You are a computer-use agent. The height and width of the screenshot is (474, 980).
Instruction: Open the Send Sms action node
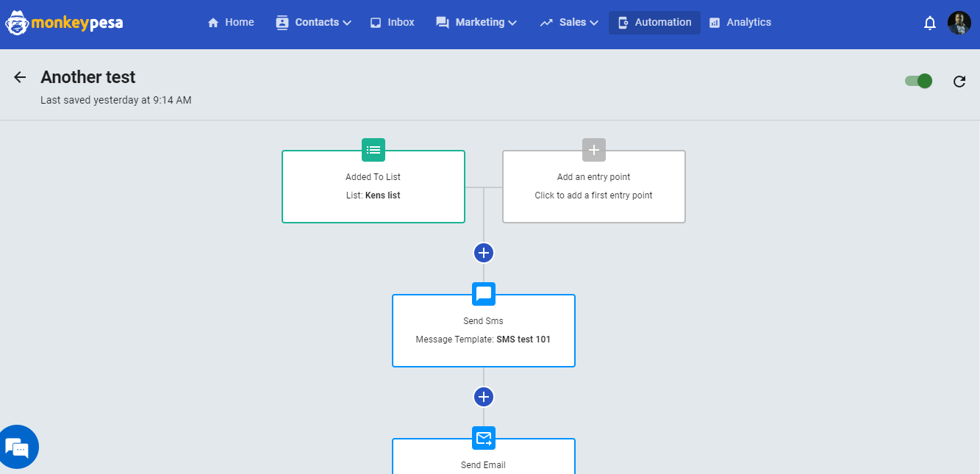click(484, 331)
